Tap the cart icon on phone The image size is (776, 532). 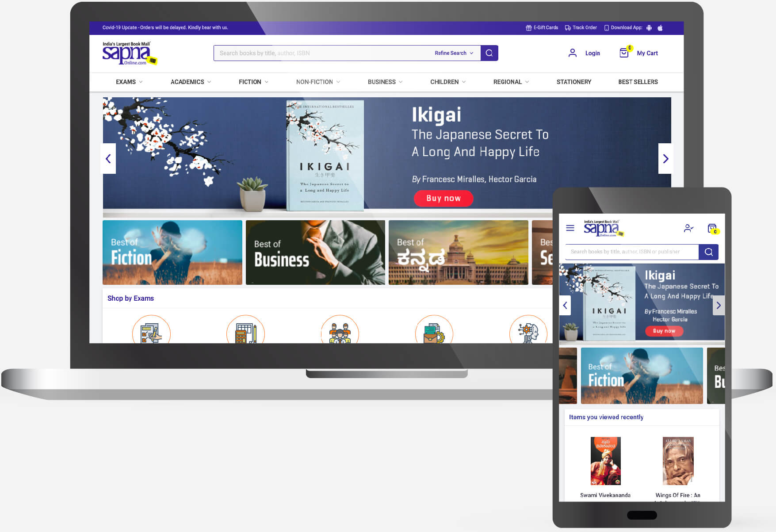(712, 228)
